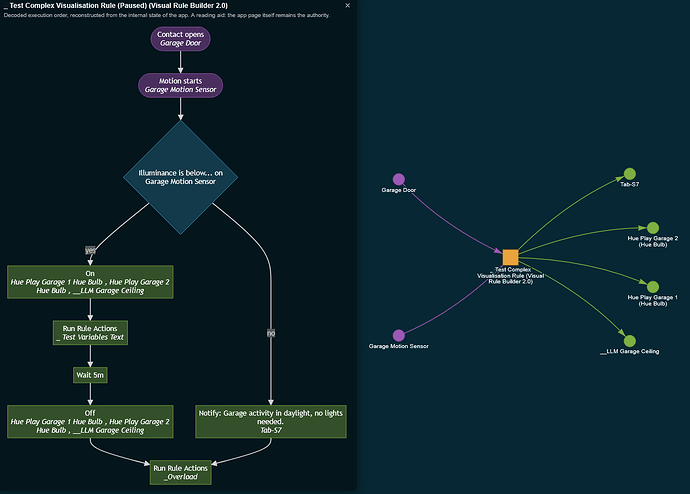690x494 pixels.
Task: Click the On lights action box
Action: click(90, 282)
